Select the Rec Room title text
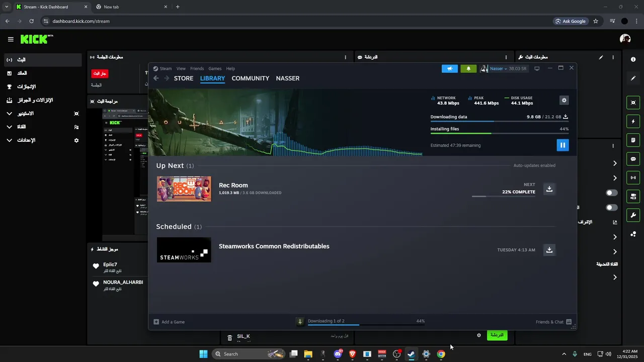 click(233, 185)
